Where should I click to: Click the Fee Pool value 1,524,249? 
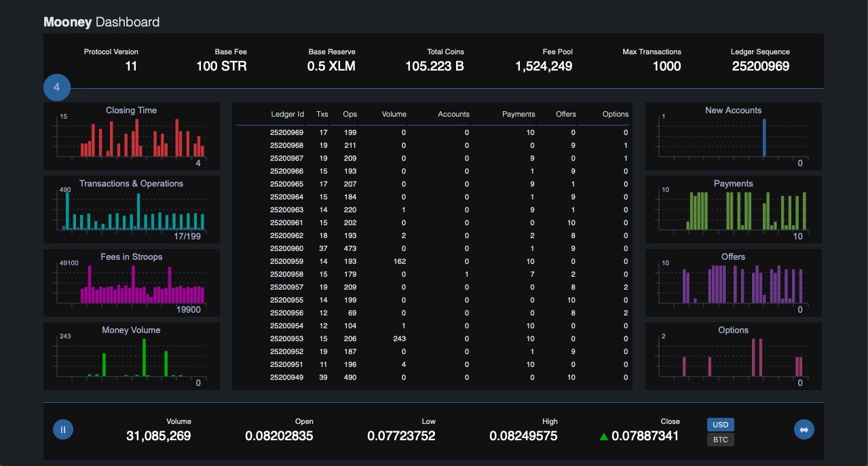click(x=544, y=66)
